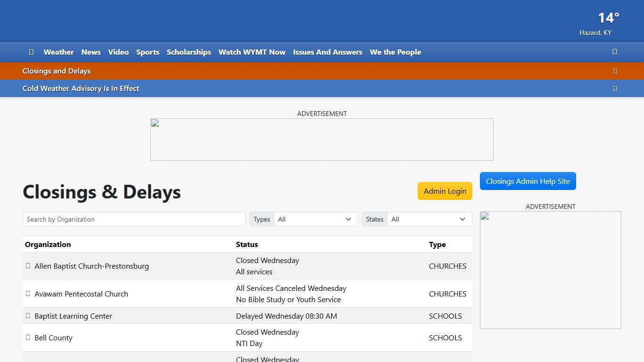
Task: Toggle the marker beside Allen Baptist Church-Prestonsburg
Action: coord(28,266)
